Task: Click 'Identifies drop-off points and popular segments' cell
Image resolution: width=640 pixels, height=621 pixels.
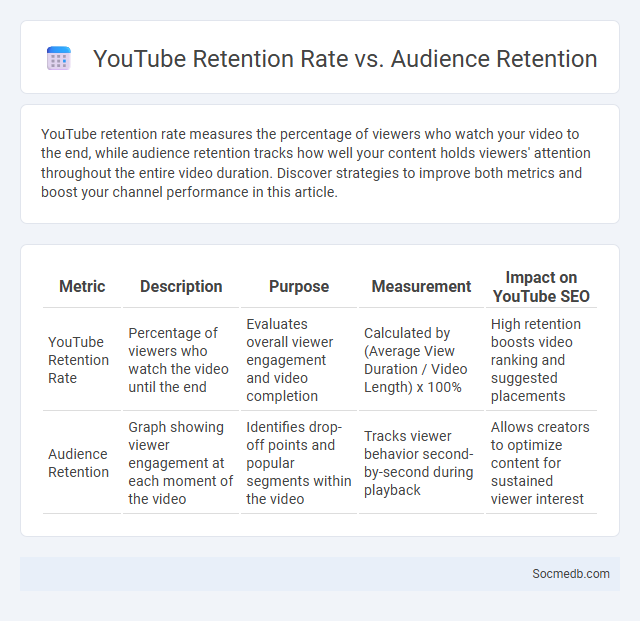Action: coord(299,463)
